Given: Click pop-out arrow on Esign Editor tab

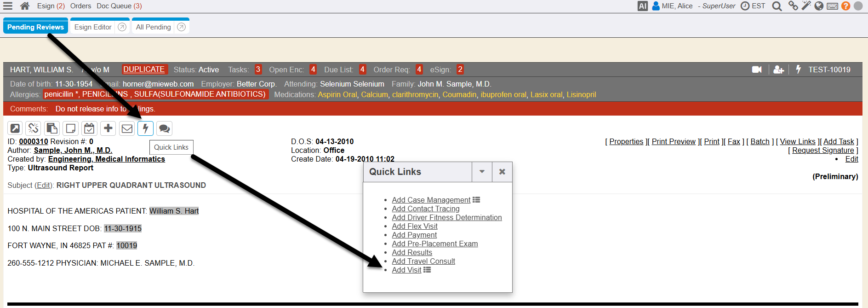Looking at the screenshot, I should point(122,27).
